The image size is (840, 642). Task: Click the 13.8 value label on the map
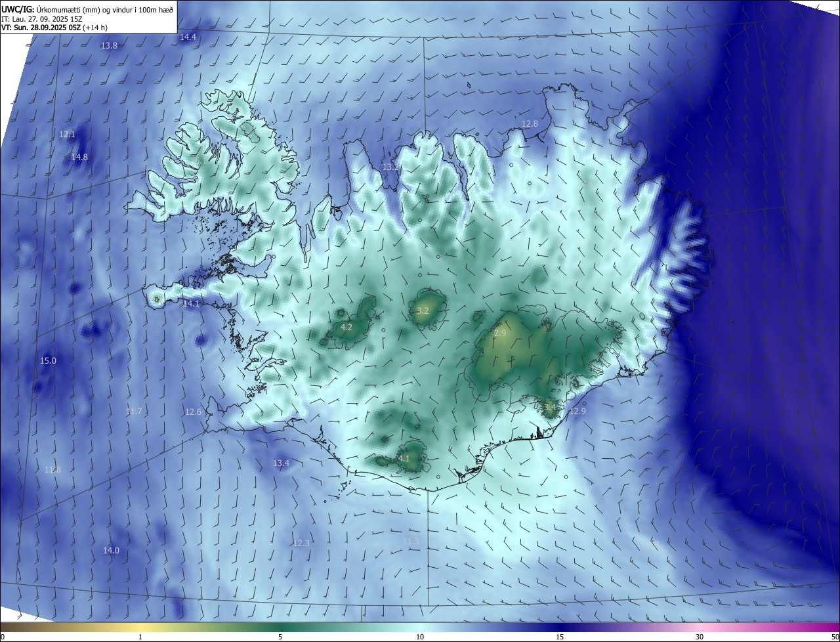[x=109, y=46]
